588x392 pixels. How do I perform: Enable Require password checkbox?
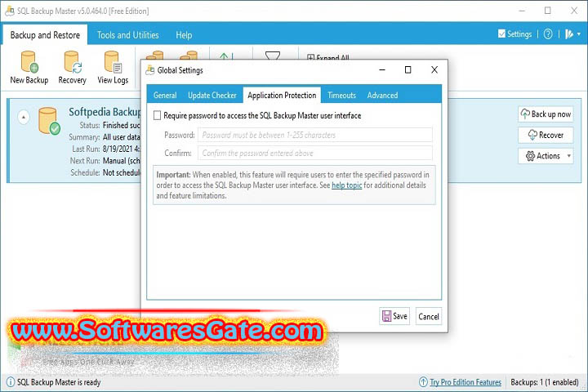coord(157,115)
